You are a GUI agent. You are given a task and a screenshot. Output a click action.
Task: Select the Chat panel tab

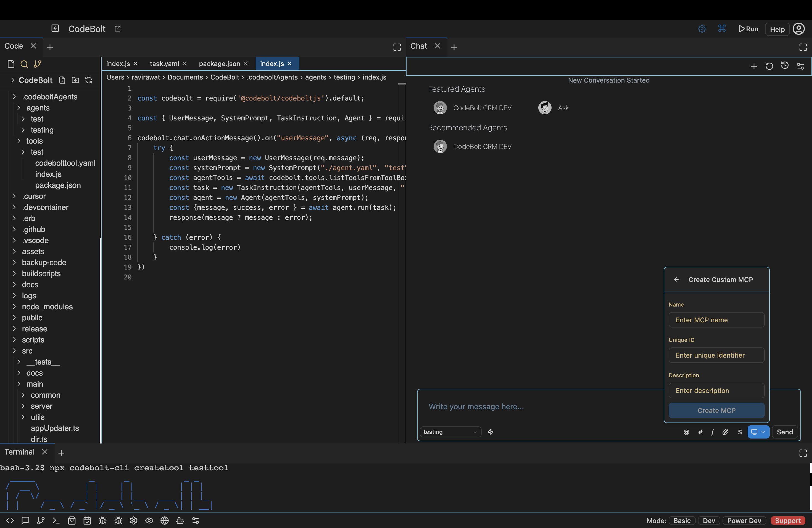tap(419, 46)
